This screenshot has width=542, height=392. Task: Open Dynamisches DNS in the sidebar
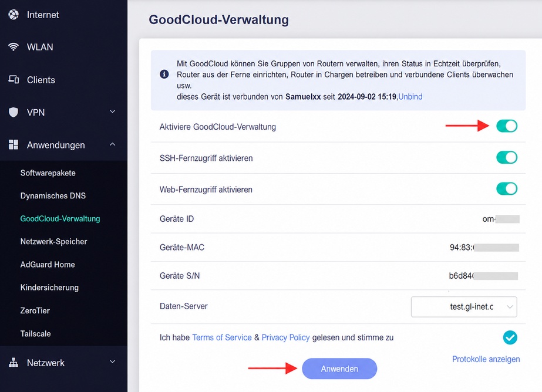point(53,196)
